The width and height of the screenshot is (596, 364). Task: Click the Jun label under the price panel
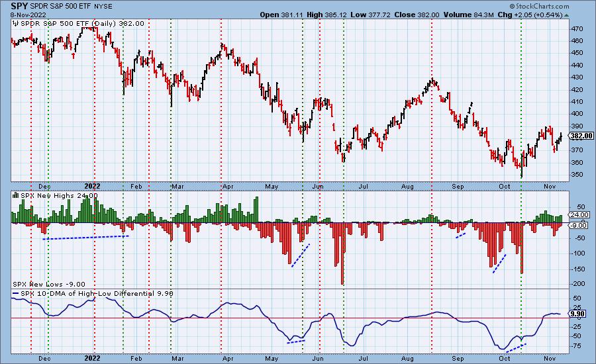tap(318, 187)
